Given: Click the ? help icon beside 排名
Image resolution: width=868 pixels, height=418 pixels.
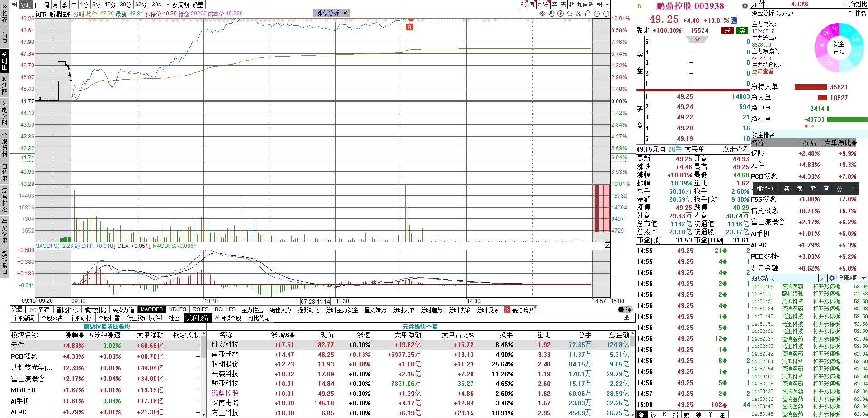Looking at the screenshot, I should coord(850,13).
